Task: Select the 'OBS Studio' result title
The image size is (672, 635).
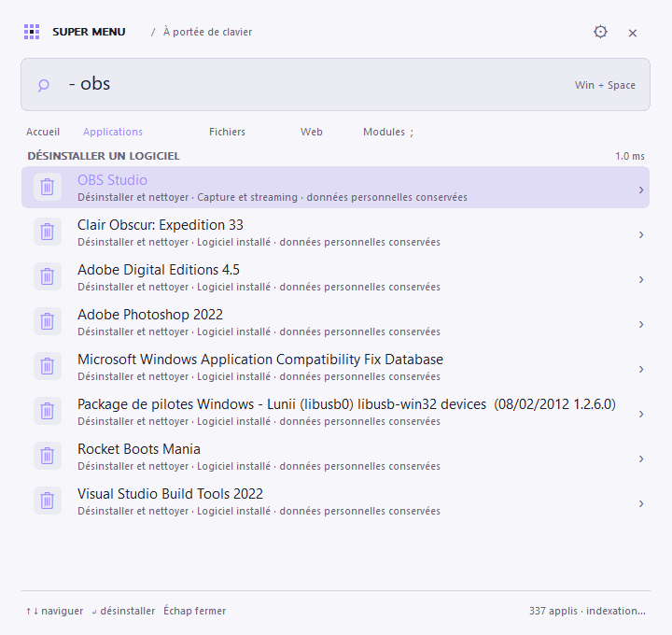Action: click(x=112, y=180)
